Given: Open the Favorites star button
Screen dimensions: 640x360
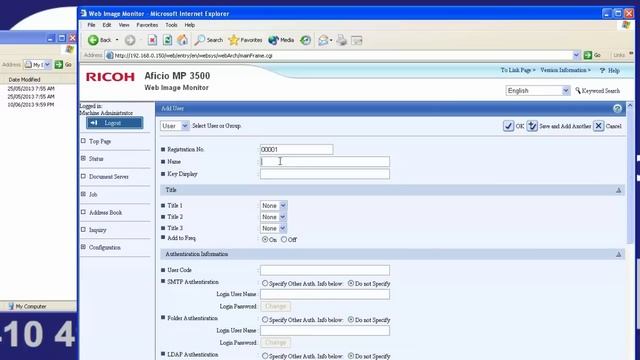Looking at the screenshot, I should coord(245,40).
